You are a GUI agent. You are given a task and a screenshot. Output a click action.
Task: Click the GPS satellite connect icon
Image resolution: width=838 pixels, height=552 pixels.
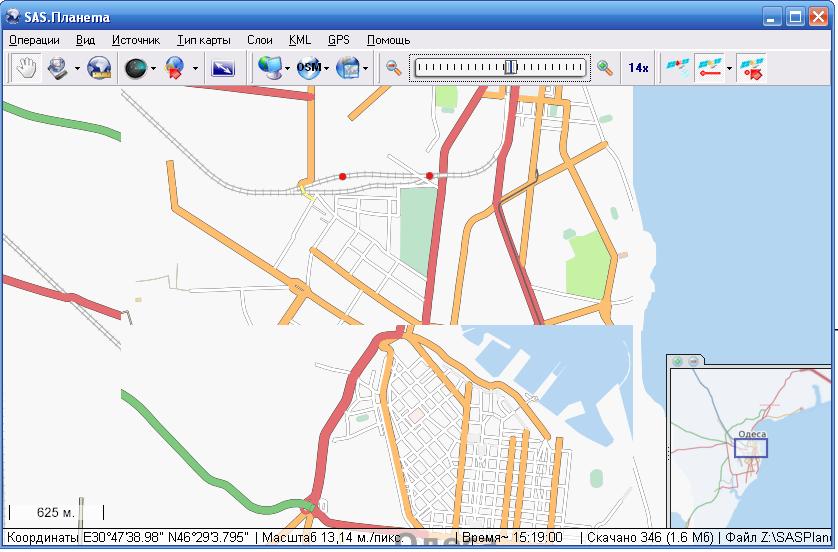pyautogui.click(x=678, y=68)
